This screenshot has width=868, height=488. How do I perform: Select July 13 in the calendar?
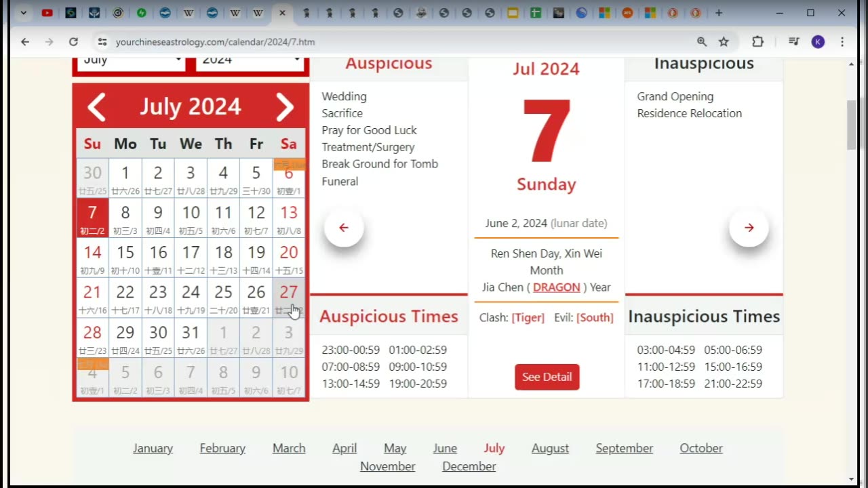click(x=289, y=218)
